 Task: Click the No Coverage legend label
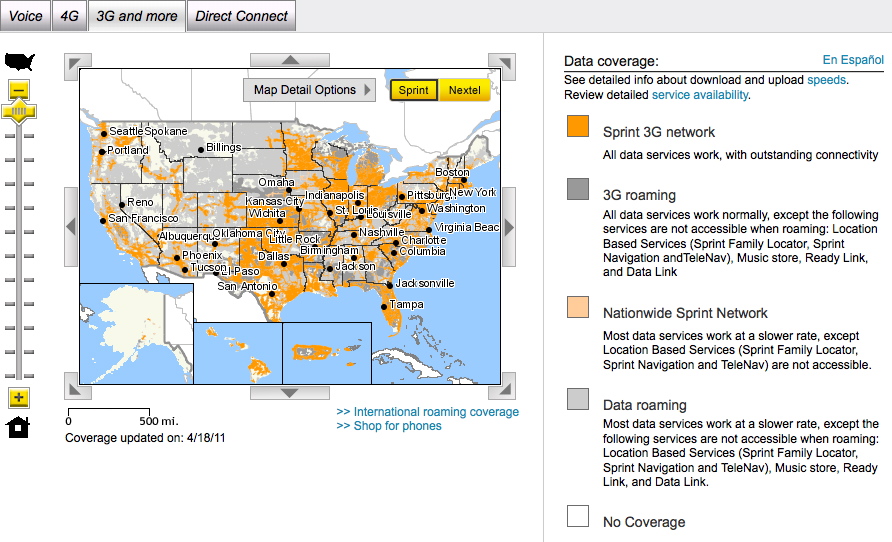pos(644,522)
